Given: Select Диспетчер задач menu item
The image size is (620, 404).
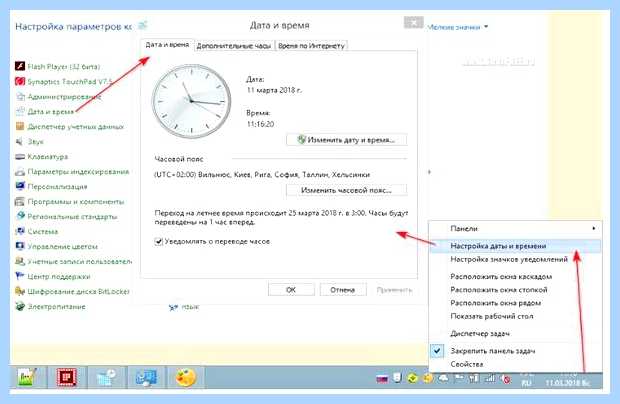Looking at the screenshot, I should [x=515, y=333].
